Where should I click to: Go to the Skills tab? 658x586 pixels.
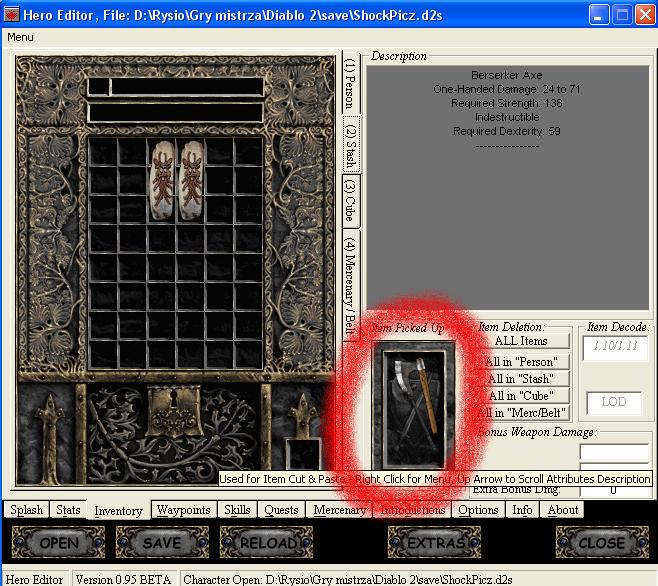point(237,510)
